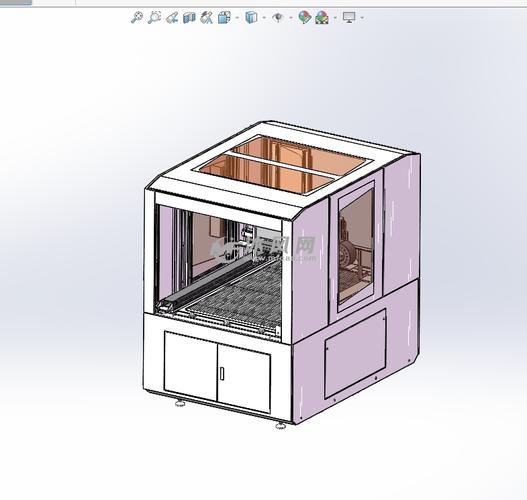527x500 pixels.
Task: Click the Apply Scene icon
Action: pyautogui.click(x=322, y=17)
